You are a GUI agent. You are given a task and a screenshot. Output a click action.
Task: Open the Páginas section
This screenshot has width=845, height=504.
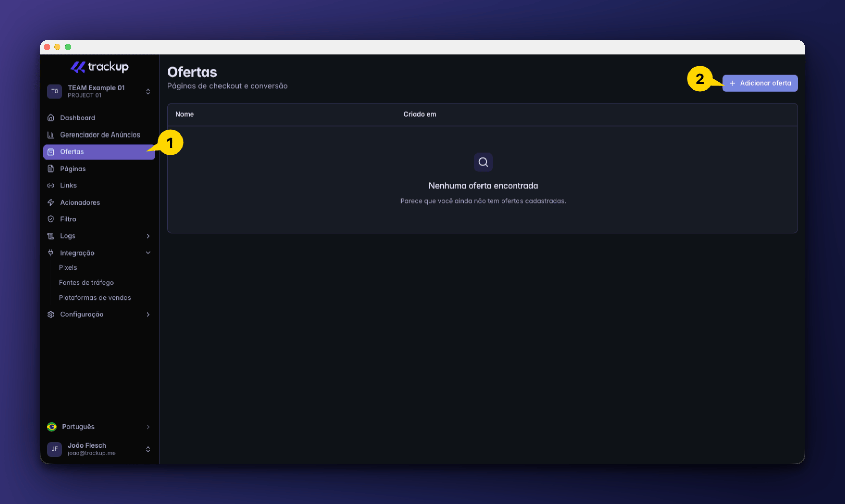(x=99, y=169)
